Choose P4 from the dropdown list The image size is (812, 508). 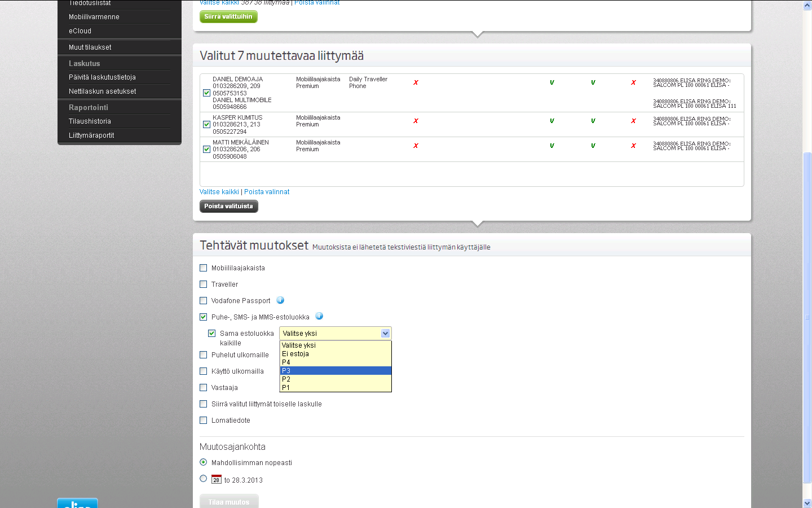click(336, 362)
